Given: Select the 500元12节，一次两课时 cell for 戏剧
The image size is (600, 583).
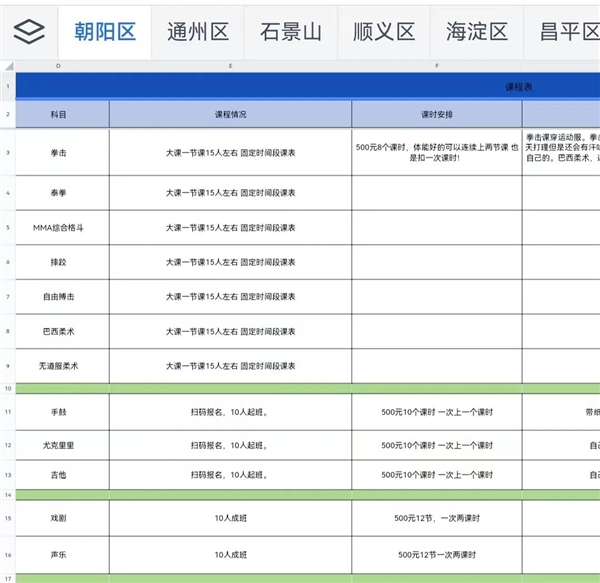Looking at the screenshot, I should tap(437, 518).
